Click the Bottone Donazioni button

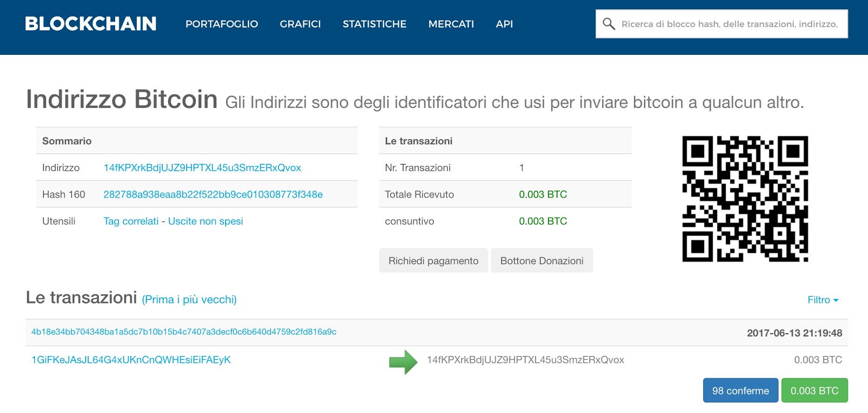(x=542, y=260)
